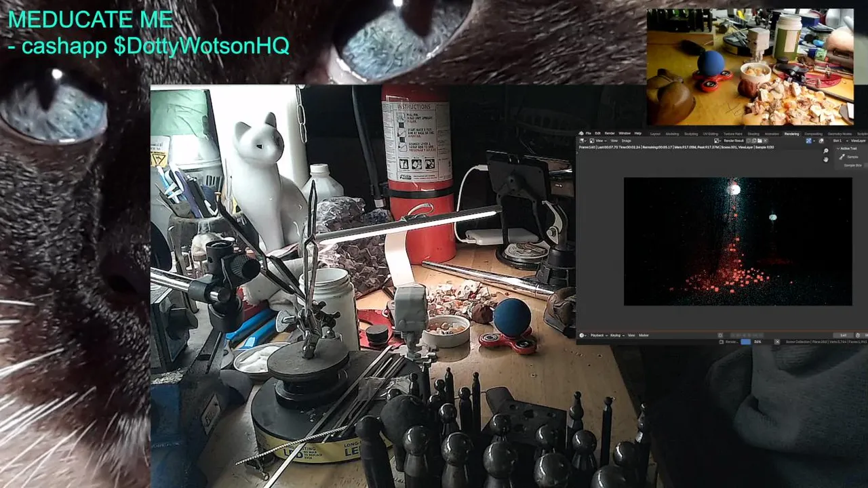Screen dimensions: 868x488
Task: Toggle auto keying record button in timeline
Action: coord(720,335)
